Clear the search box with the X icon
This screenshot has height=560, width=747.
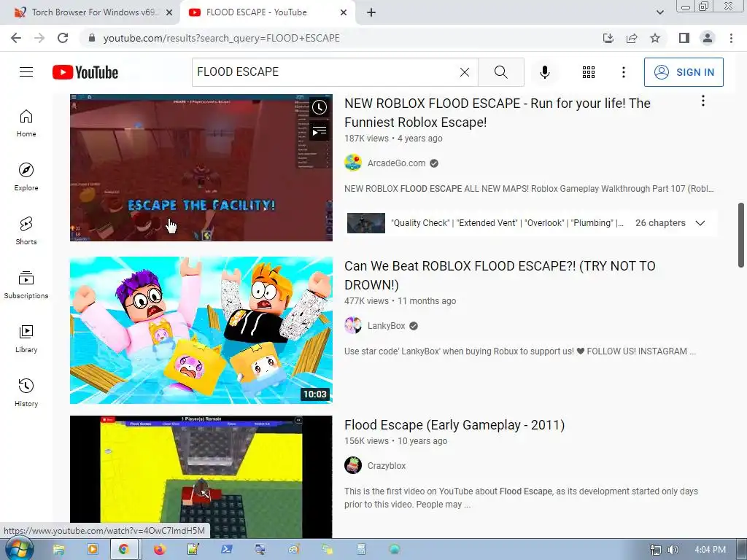[x=465, y=72]
